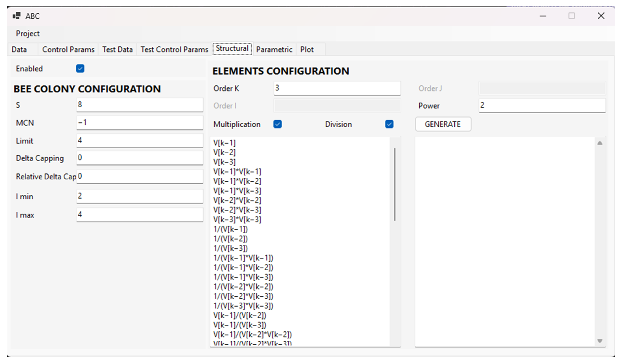Minimize the ABC window
The height and width of the screenshot is (364, 621).
pos(543,16)
